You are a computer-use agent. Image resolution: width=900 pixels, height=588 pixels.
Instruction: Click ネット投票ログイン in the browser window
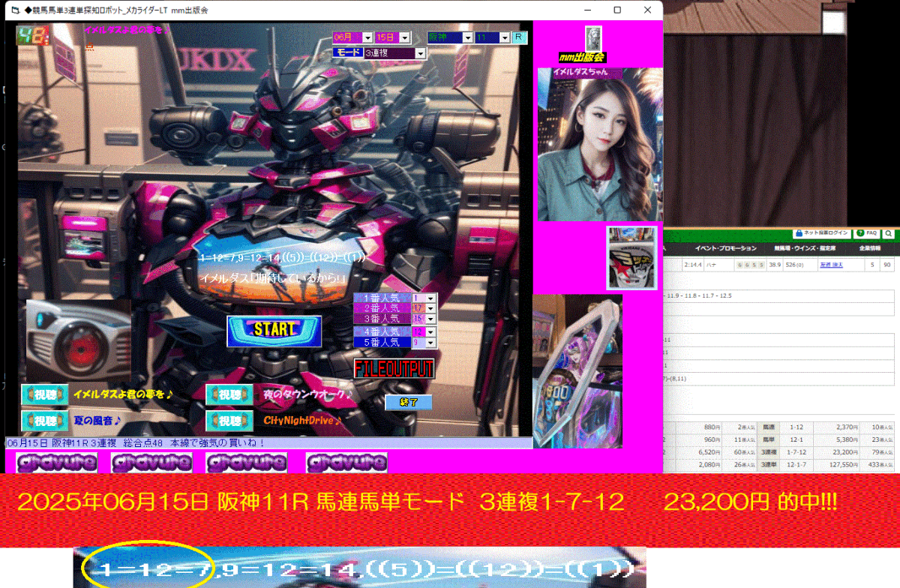tap(822, 233)
